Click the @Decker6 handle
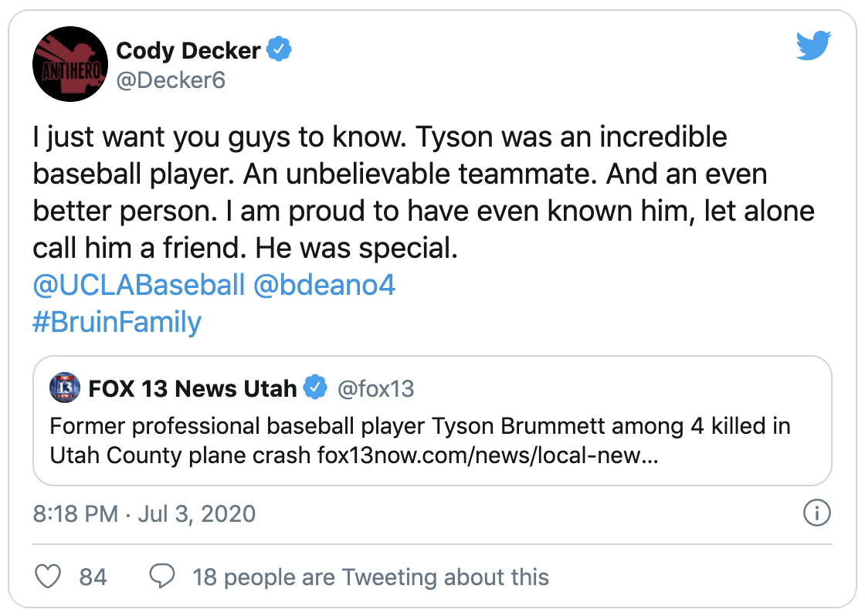The image size is (865, 616). coord(170,79)
